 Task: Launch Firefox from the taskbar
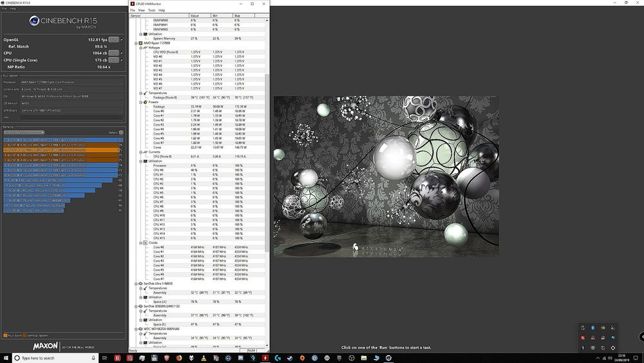[x=178, y=358]
